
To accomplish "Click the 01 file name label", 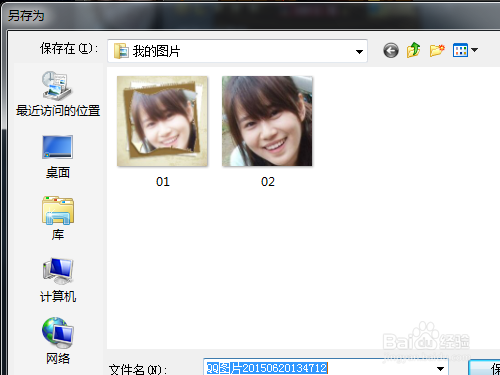I will 163,182.
